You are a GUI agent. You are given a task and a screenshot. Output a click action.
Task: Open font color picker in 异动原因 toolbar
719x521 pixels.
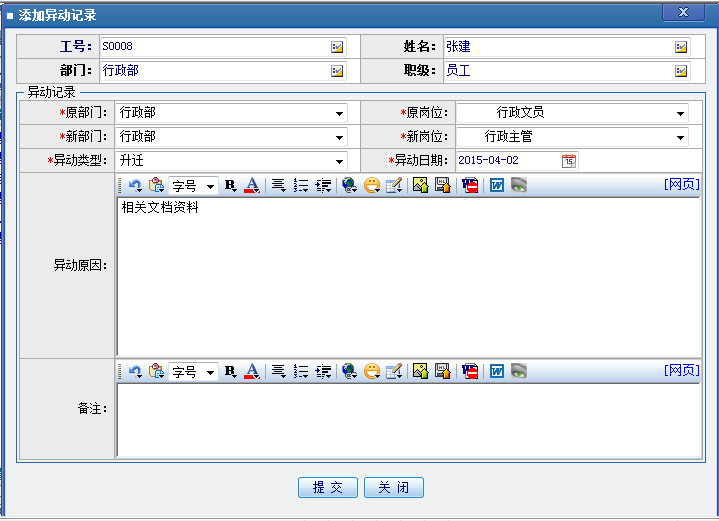click(x=252, y=185)
